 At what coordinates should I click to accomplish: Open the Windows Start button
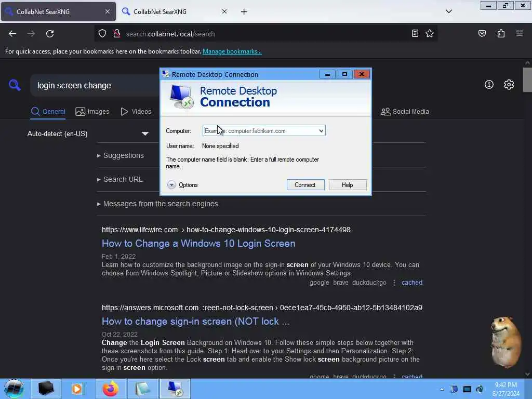tap(14, 389)
